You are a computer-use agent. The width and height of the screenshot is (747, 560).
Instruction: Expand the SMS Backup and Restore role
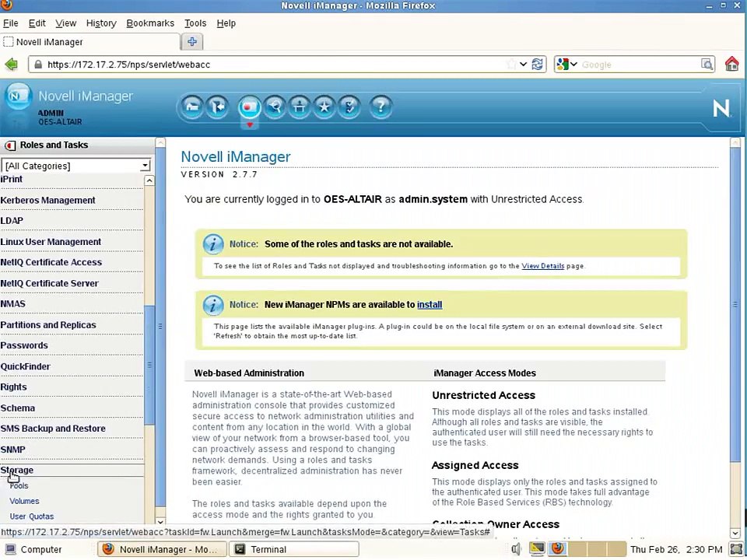53,429
